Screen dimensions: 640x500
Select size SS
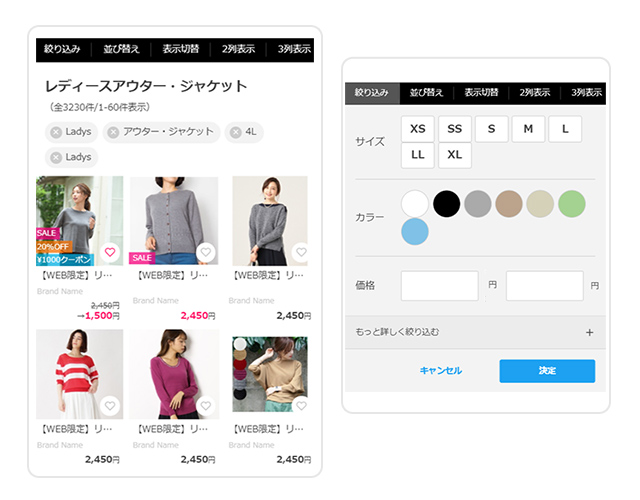(x=455, y=129)
